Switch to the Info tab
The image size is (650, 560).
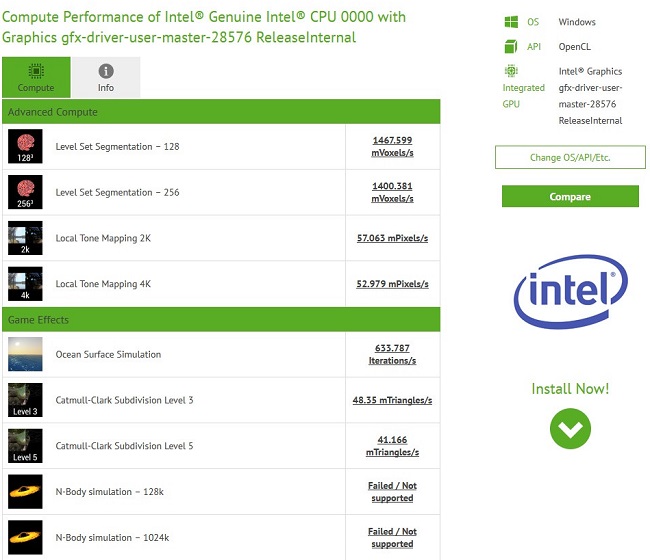(x=106, y=78)
